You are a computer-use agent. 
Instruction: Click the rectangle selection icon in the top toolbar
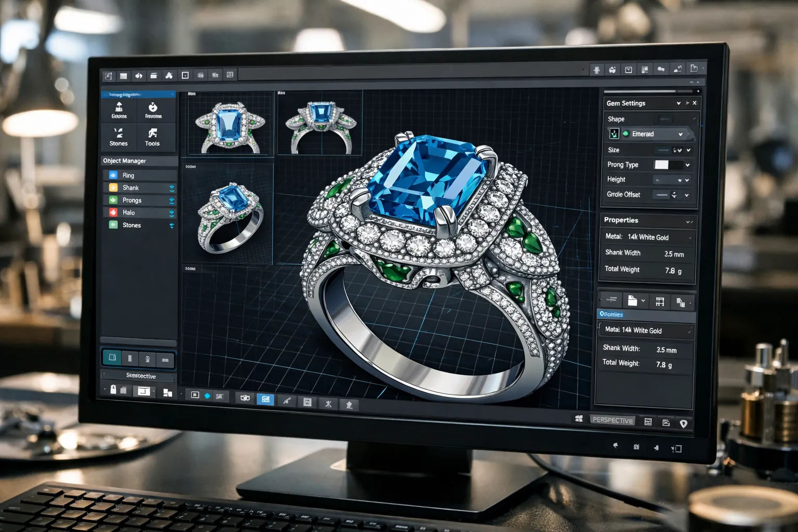coord(185,75)
